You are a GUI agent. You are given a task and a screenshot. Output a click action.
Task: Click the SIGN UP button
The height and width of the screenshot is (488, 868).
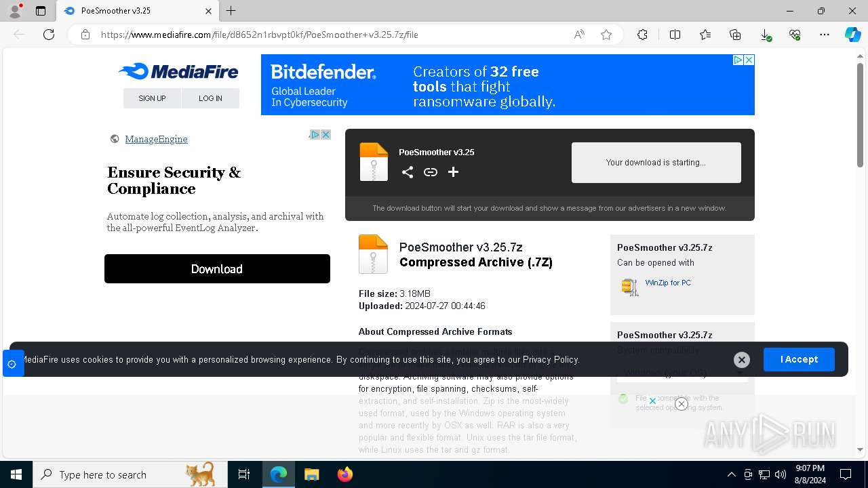[x=152, y=98]
